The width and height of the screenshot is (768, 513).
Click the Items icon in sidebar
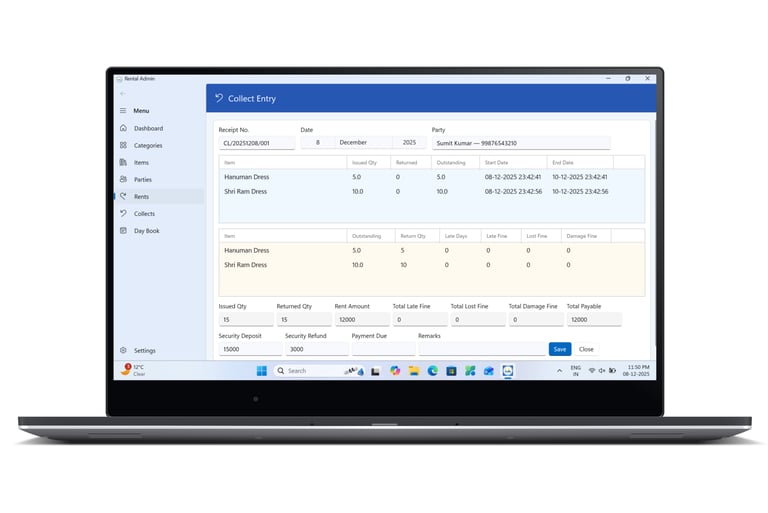coord(123,162)
